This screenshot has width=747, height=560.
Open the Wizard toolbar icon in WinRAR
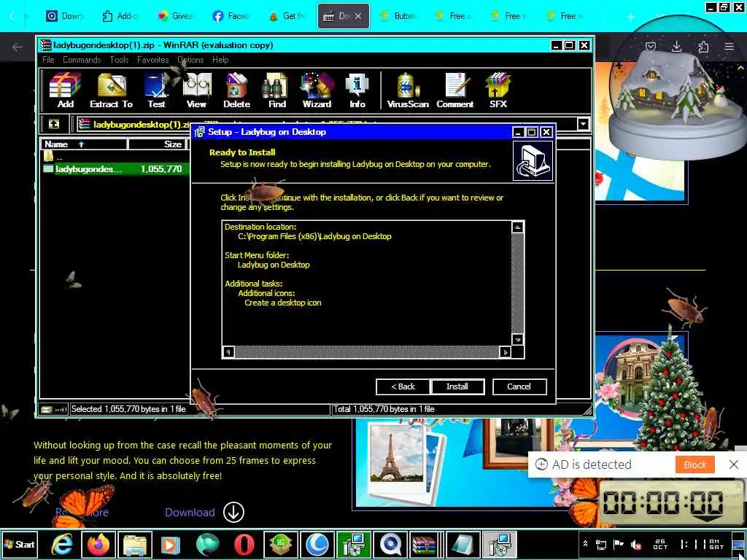click(x=317, y=90)
